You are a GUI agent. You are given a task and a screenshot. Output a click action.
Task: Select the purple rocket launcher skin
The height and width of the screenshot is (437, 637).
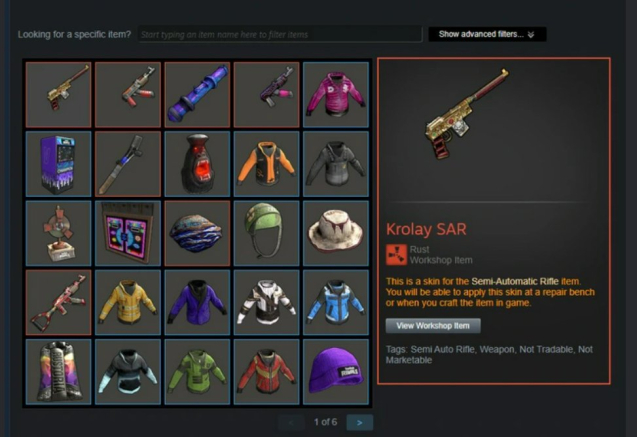click(197, 95)
